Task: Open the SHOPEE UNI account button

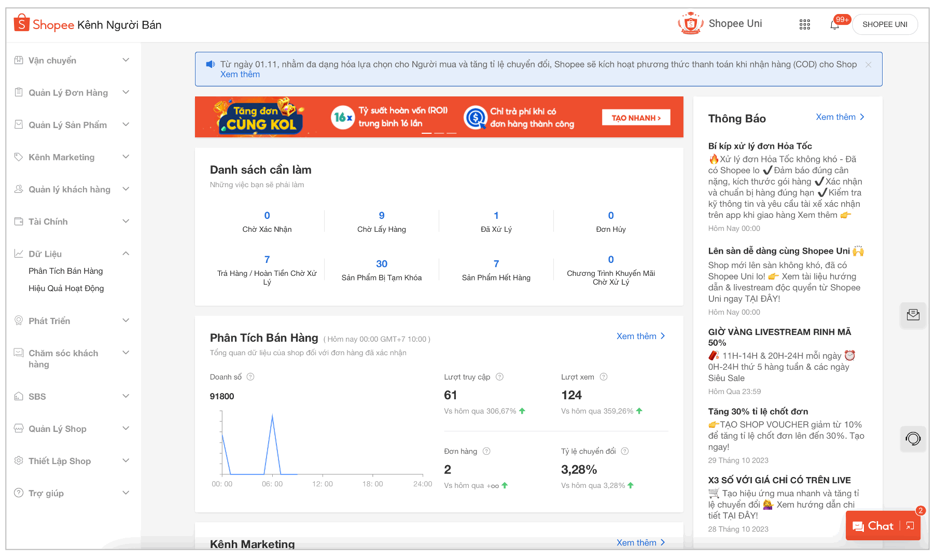Action: pyautogui.click(x=884, y=24)
